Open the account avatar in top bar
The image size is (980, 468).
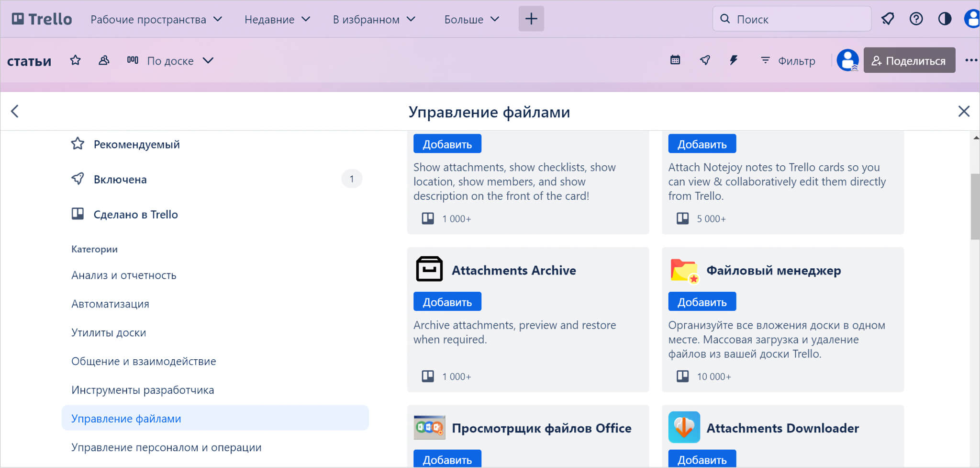(972, 19)
